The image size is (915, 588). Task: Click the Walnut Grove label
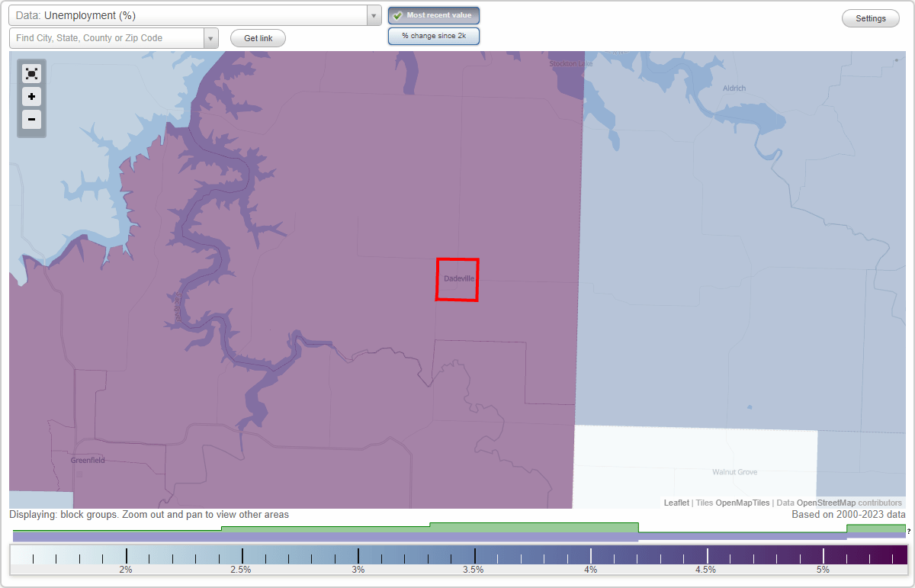pyautogui.click(x=735, y=472)
